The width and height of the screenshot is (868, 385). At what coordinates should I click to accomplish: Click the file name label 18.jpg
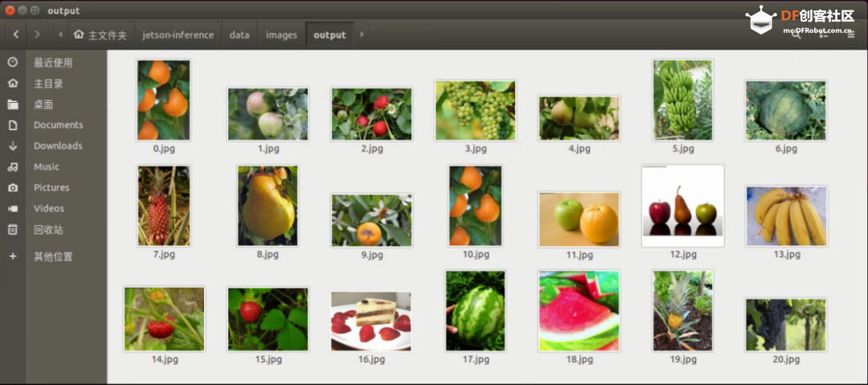coord(579,359)
